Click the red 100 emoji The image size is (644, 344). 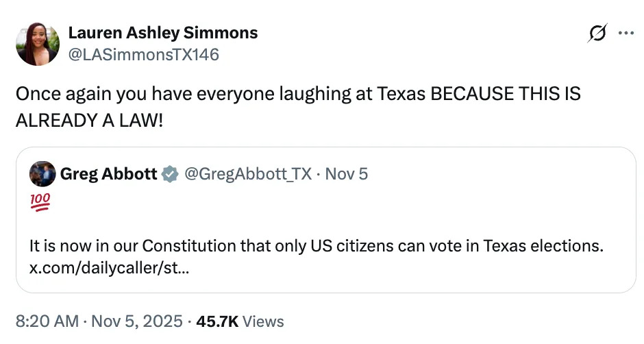pos(40,202)
